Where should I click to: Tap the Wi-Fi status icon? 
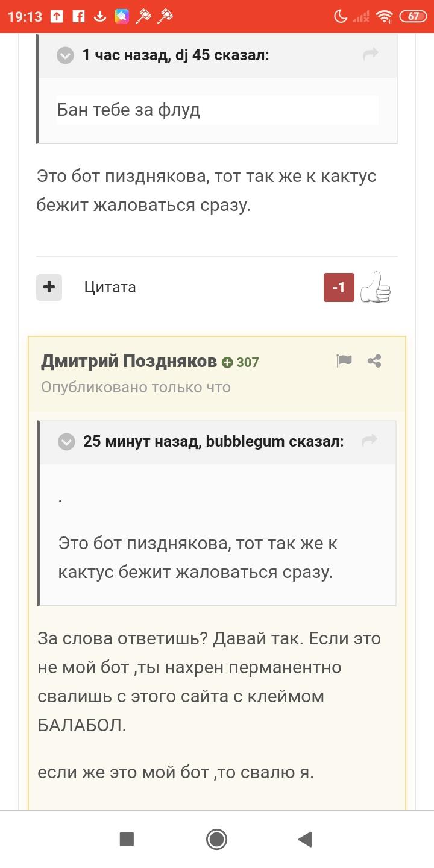click(x=384, y=17)
